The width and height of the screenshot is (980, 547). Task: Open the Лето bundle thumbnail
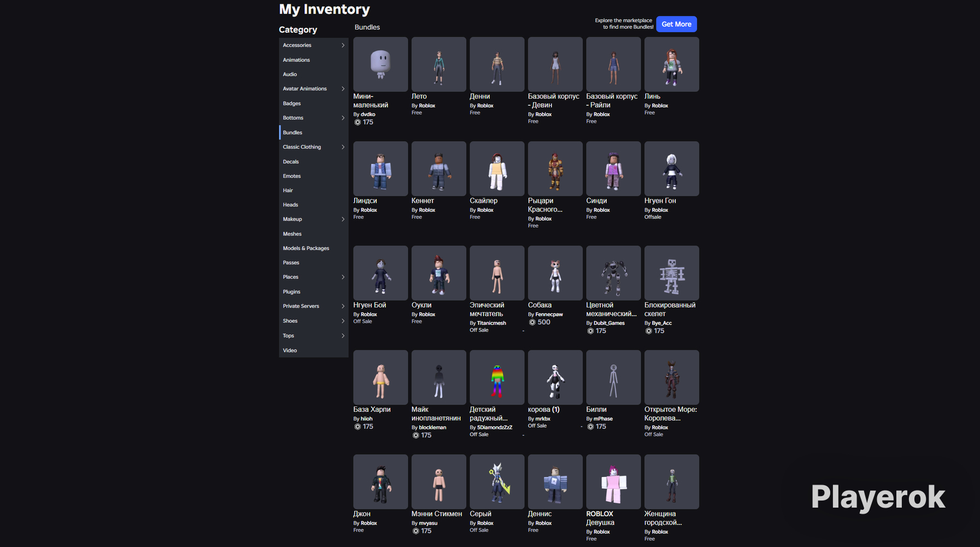coord(439,65)
